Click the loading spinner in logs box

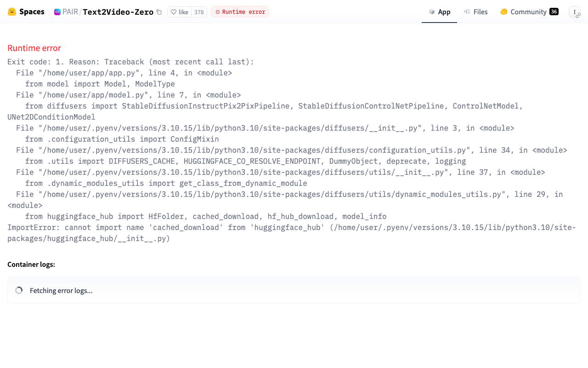[x=19, y=290]
